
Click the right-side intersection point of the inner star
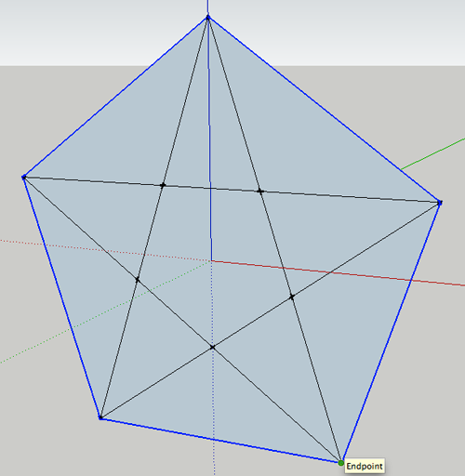[x=292, y=297]
